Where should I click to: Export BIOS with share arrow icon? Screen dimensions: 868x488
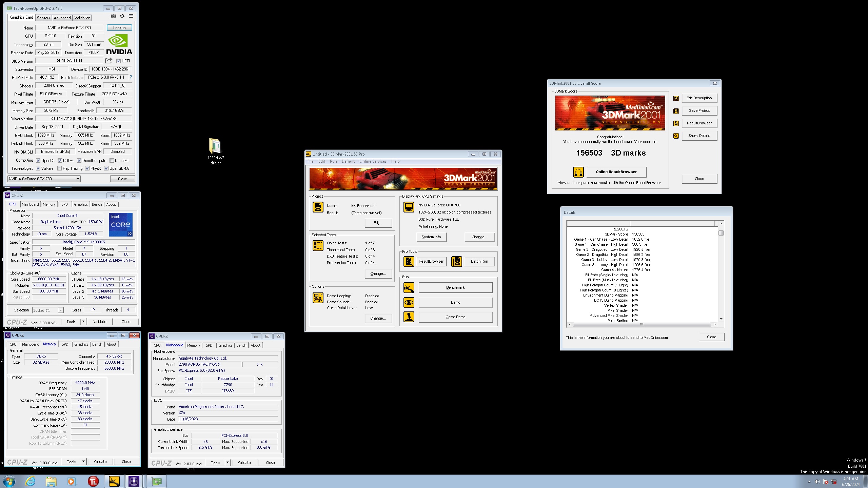[x=108, y=61]
